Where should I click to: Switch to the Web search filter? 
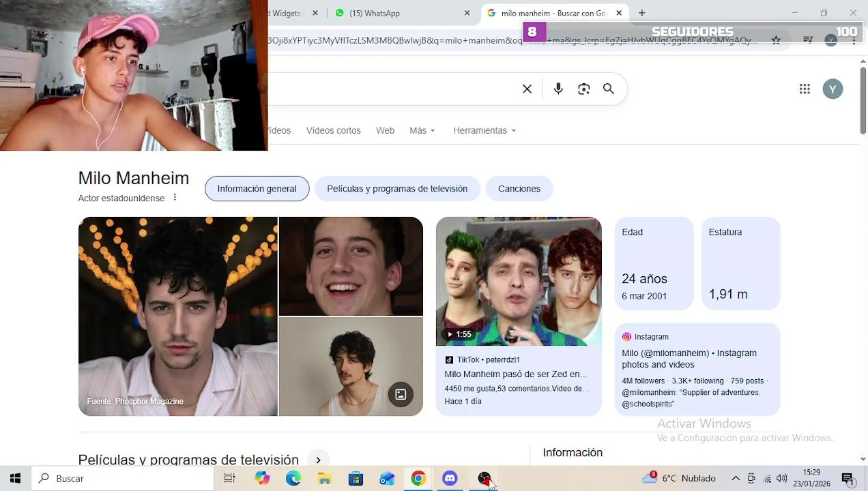click(x=385, y=130)
